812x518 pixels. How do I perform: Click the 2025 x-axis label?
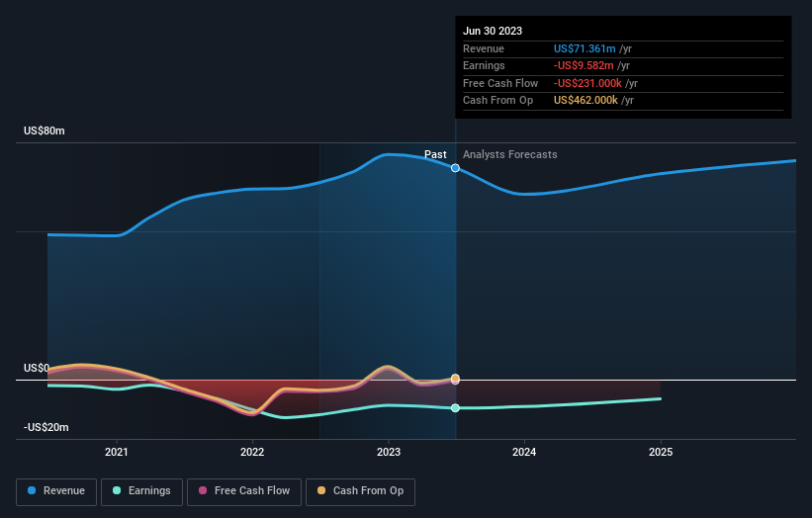[x=661, y=452]
